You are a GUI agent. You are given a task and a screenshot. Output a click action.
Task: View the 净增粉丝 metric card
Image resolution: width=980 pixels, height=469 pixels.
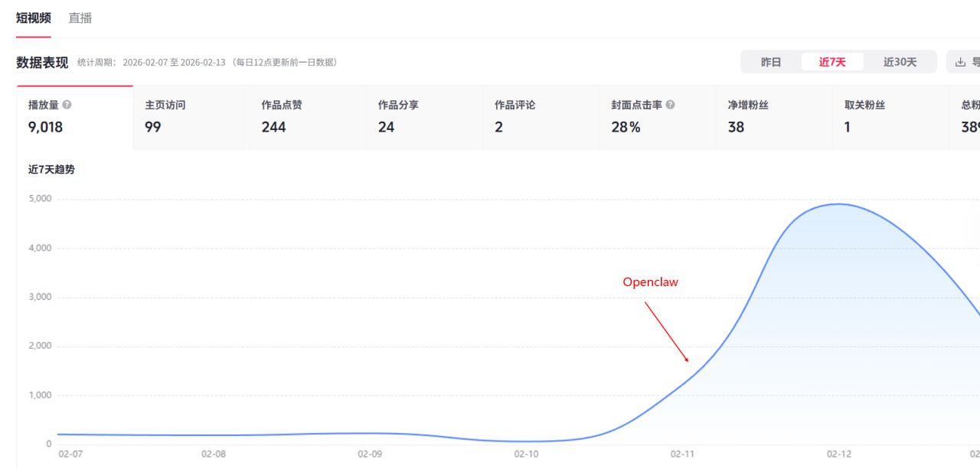click(773, 117)
